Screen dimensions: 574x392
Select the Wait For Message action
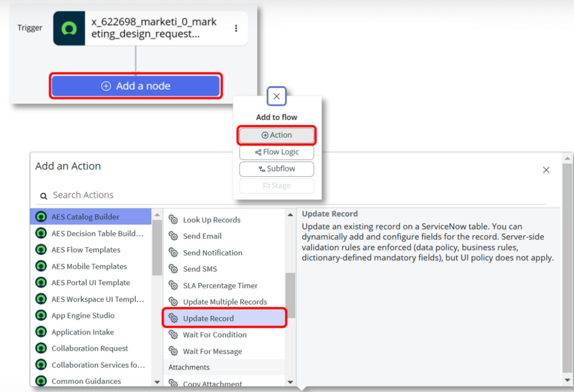point(224,351)
